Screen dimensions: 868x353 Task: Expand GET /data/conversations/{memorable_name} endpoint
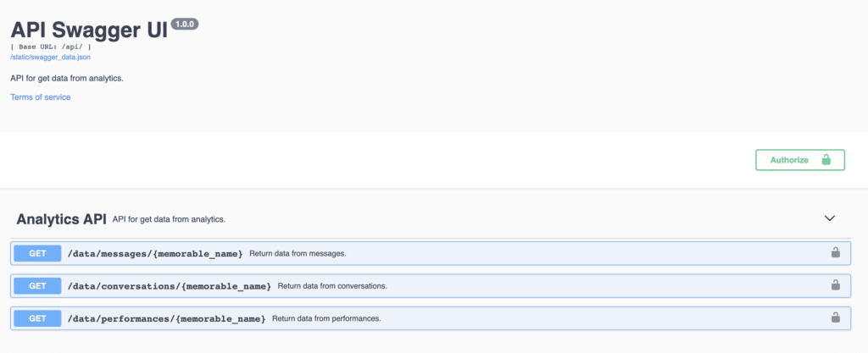tap(431, 285)
